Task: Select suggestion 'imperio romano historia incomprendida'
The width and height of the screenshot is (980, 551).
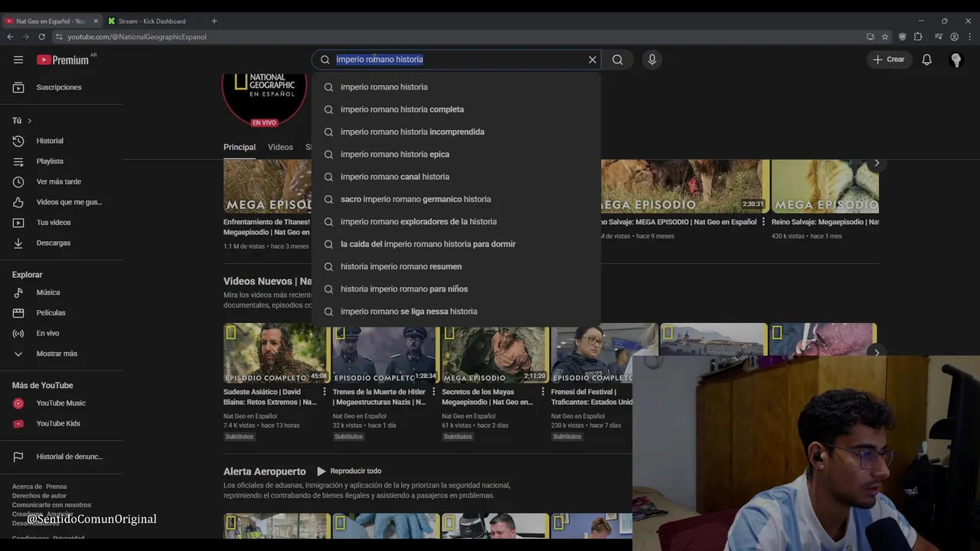Action: 456,132
